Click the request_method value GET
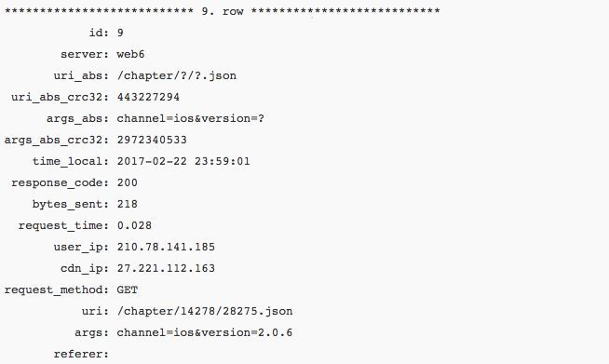 click(x=128, y=290)
